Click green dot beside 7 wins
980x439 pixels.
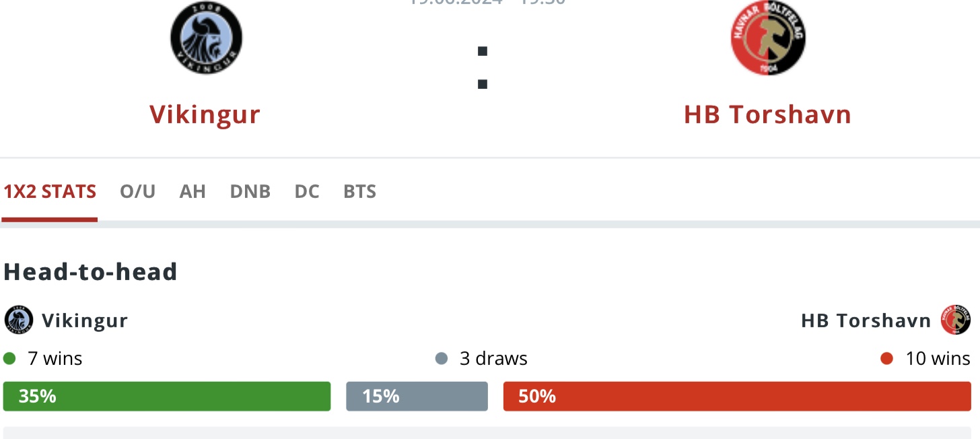[x=9, y=359]
